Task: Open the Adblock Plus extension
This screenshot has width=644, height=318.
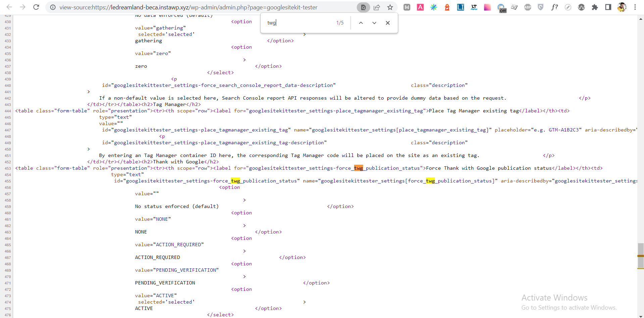Action: click(x=528, y=7)
